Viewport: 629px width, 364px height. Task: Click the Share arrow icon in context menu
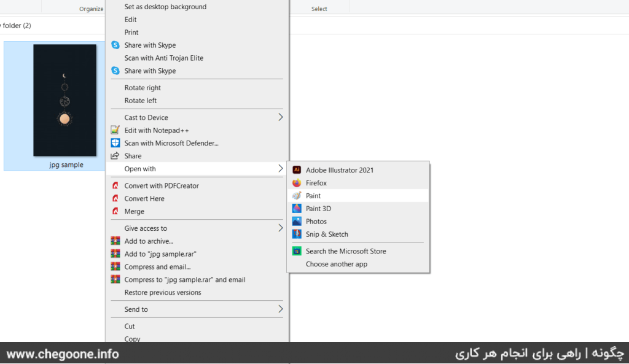pos(115,155)
